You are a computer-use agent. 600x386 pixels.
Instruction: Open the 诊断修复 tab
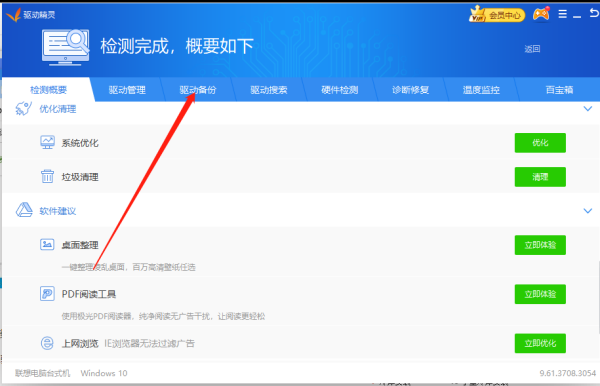click(x=410, y=90)
